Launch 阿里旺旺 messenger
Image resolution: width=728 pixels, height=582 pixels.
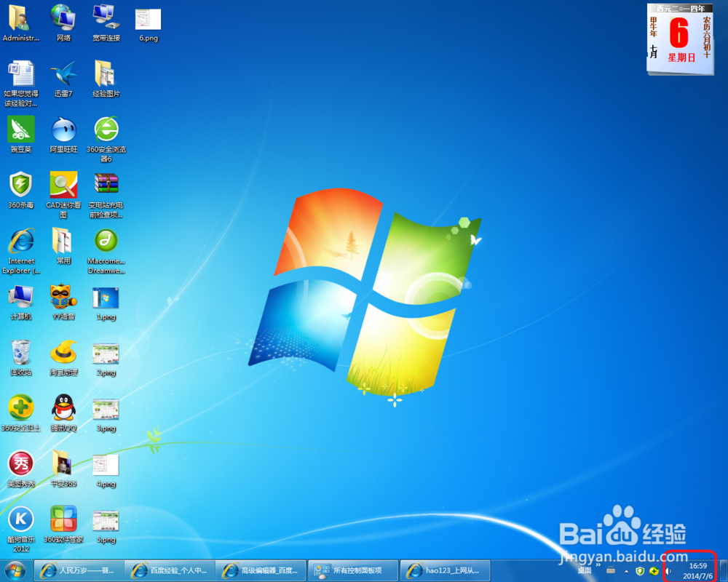[x=63, y=135]
